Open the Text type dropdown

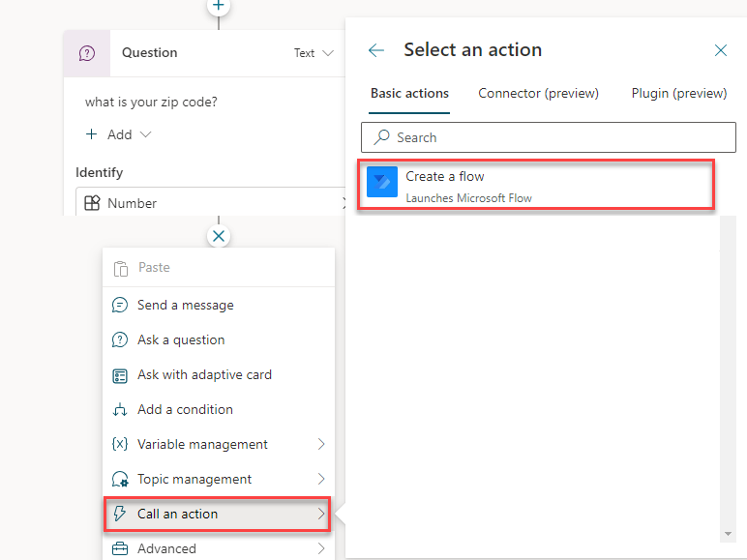[314, 53]
